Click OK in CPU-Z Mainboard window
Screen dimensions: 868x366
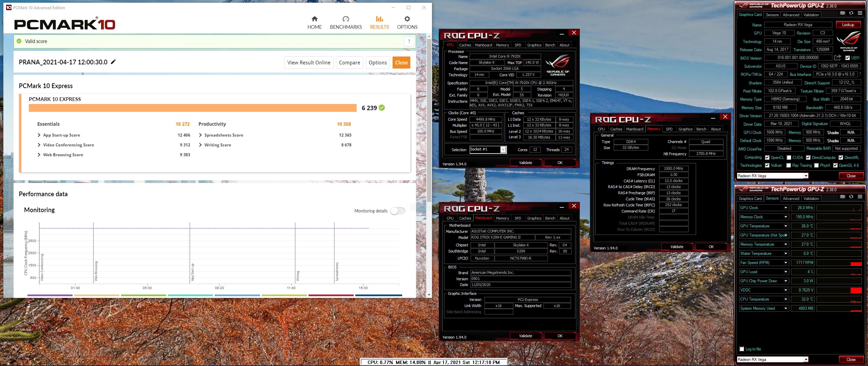pyautogui.click(x=560, y=336)
